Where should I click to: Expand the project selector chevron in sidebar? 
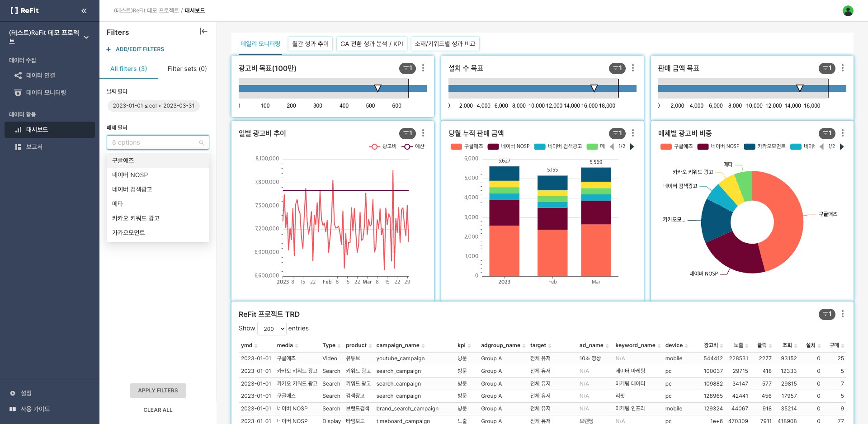click(x=86, y=37)
